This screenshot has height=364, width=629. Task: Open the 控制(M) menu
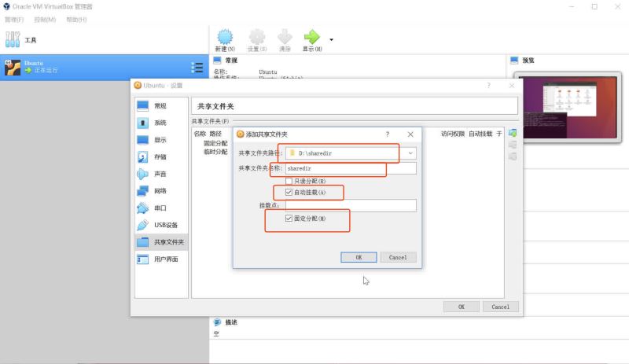point(46,19)
